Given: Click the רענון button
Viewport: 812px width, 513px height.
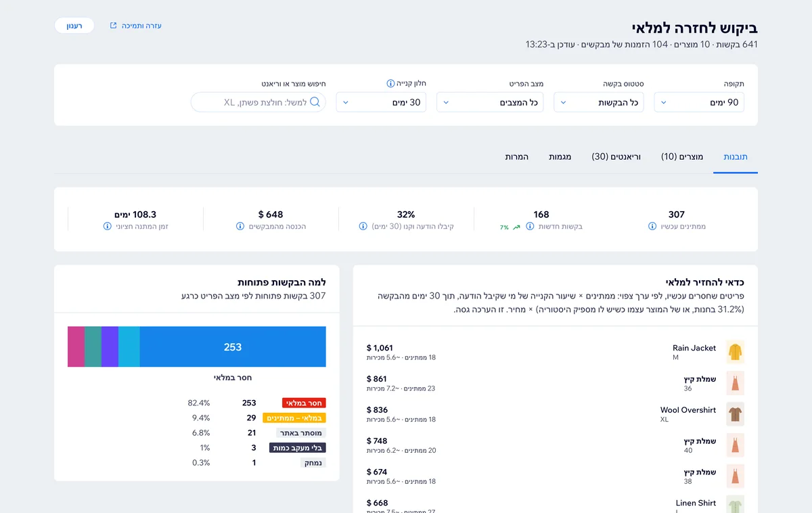Looking at the screenshot, I should click(74, 26).
